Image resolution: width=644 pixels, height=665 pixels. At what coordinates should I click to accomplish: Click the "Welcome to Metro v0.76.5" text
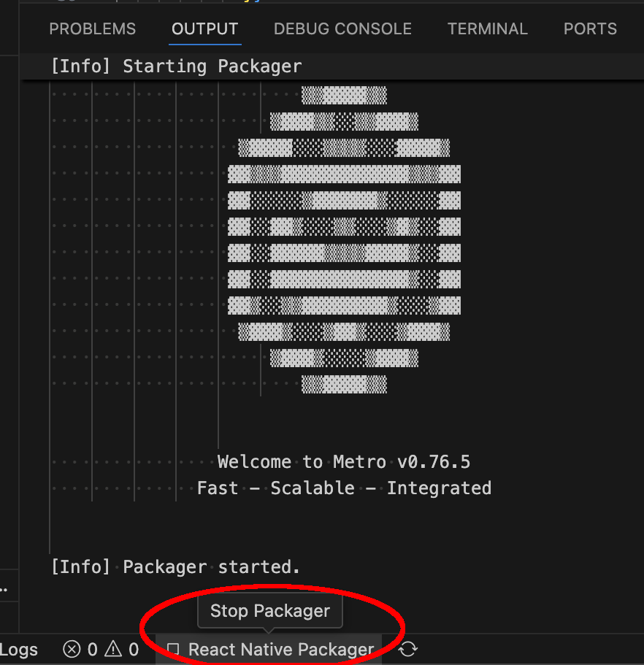344,462
